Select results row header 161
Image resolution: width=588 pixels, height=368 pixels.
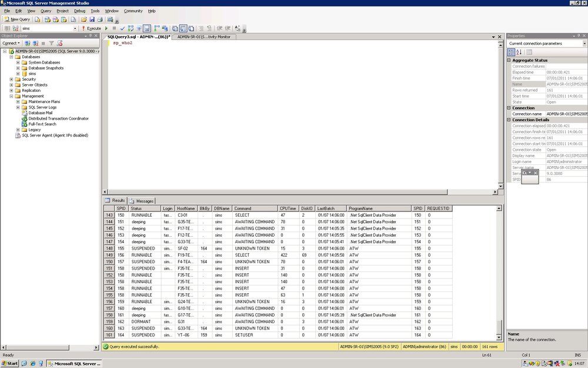coord(109,335)
